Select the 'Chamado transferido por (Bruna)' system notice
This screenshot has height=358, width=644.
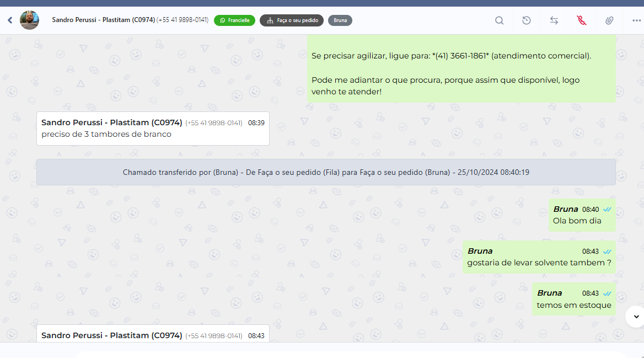[x=326, y=173]
